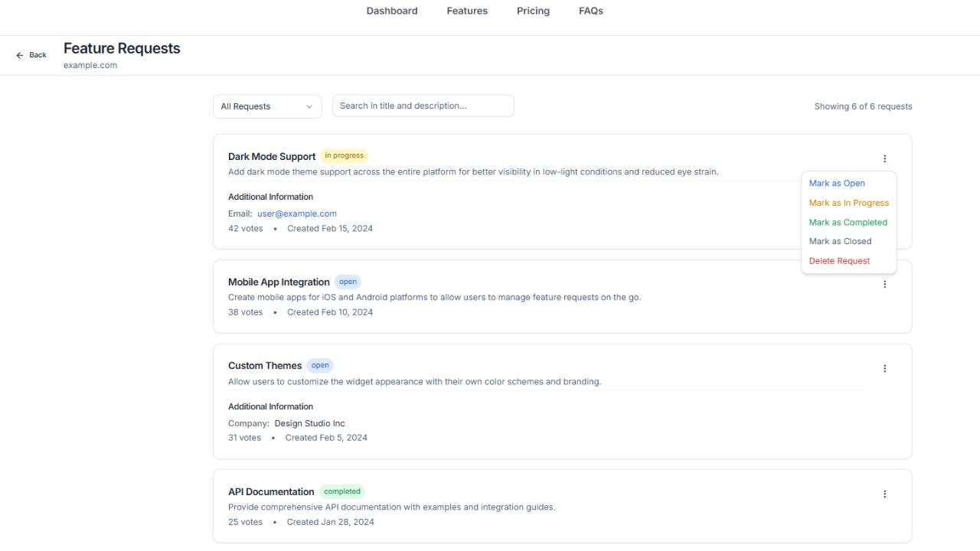
Task: Open the Custom Themes three-dot menu
Action: pos(884,369)
